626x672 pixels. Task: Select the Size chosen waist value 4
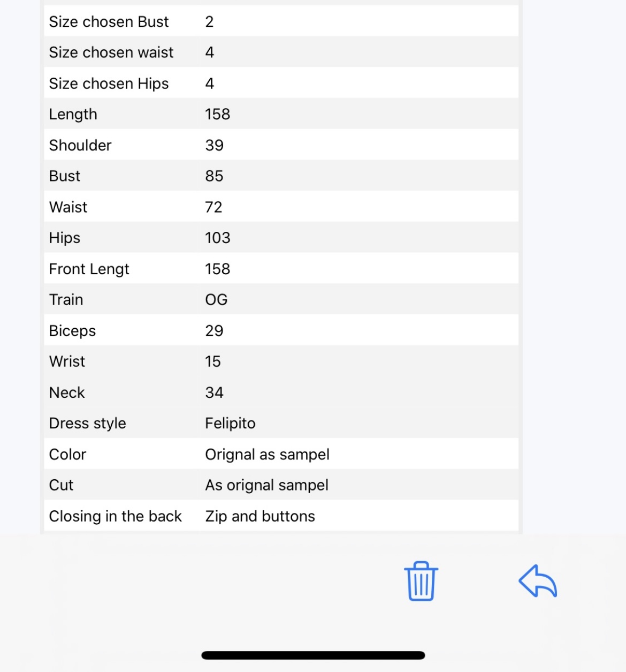click(x=209, y=52)
